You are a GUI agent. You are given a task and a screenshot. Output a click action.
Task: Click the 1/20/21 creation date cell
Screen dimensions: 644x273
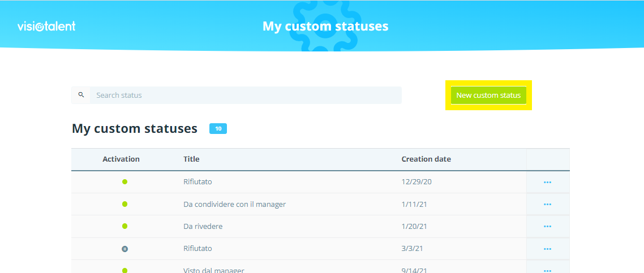tap(414, 226)
